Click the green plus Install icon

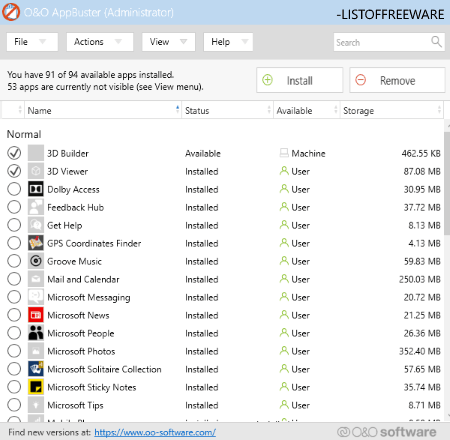pyautogui.click(x=267, y=80)
